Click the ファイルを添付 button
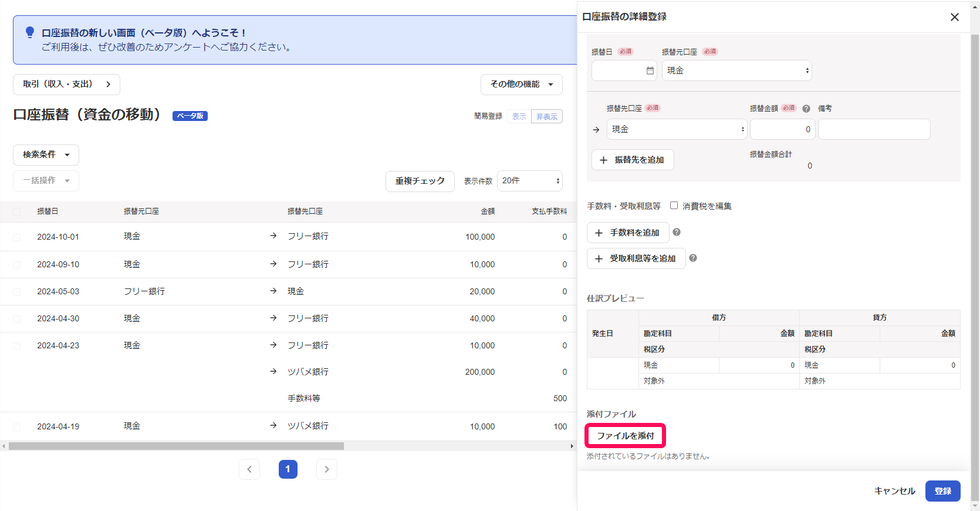This screenshot has width=980, height=511. pos(626,436)
